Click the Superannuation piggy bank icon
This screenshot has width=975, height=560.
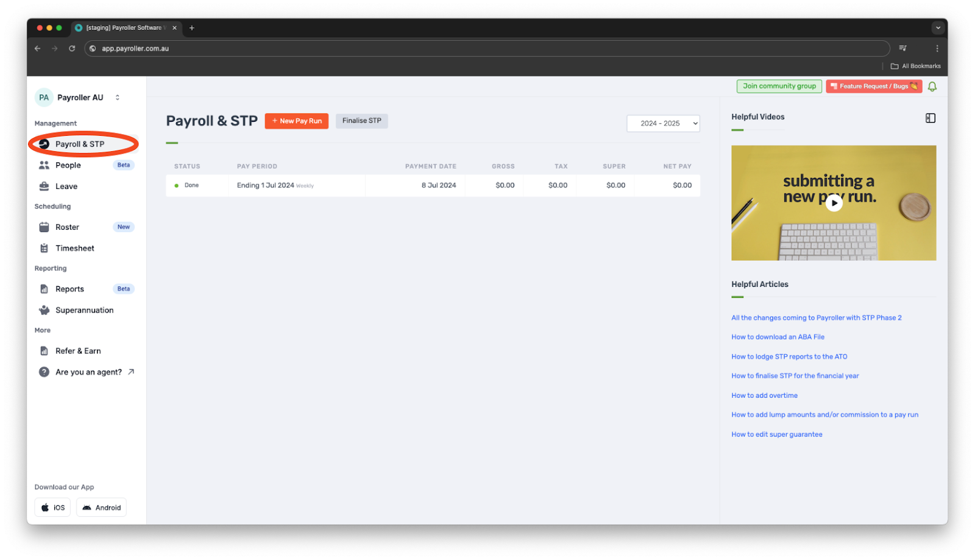[44, 310]
